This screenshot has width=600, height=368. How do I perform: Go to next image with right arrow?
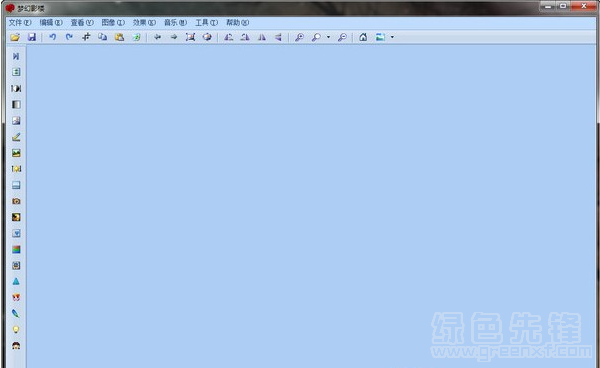(174, 37)
